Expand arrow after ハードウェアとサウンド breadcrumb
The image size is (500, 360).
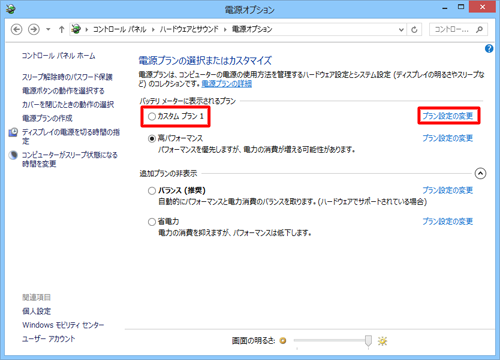(x=225, y=29)
